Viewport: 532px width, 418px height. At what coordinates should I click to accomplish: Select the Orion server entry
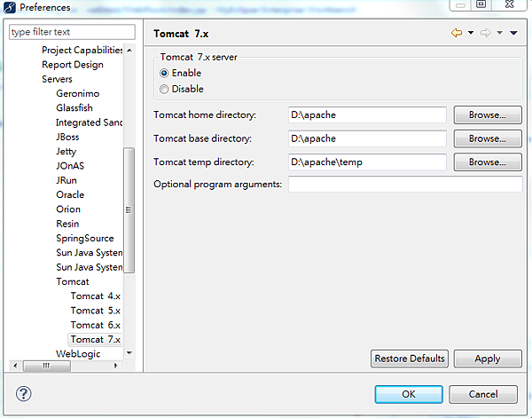(68, 209)
